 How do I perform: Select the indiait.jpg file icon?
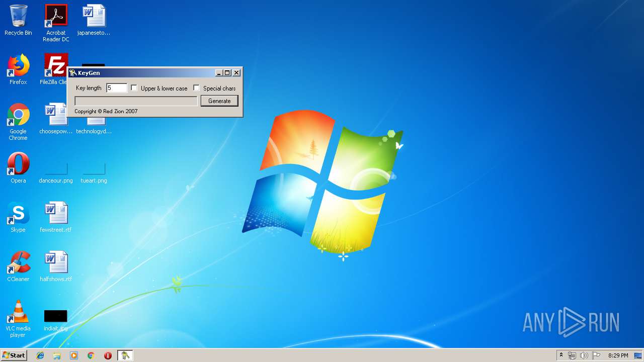(x=56, y=321)
